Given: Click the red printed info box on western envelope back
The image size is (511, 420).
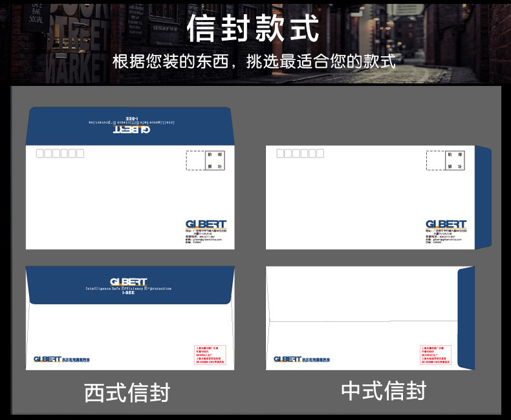Looking at the screenshot, I should click(210, 355).
